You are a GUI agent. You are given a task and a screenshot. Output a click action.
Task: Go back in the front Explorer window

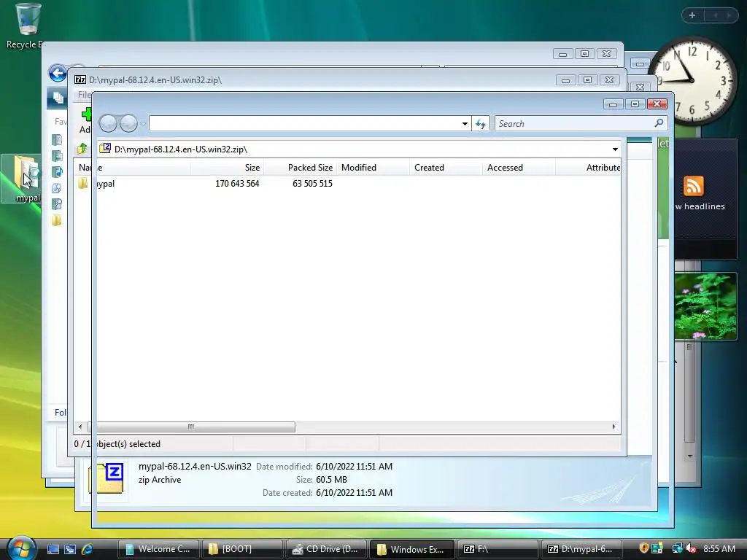pos(108,124)
